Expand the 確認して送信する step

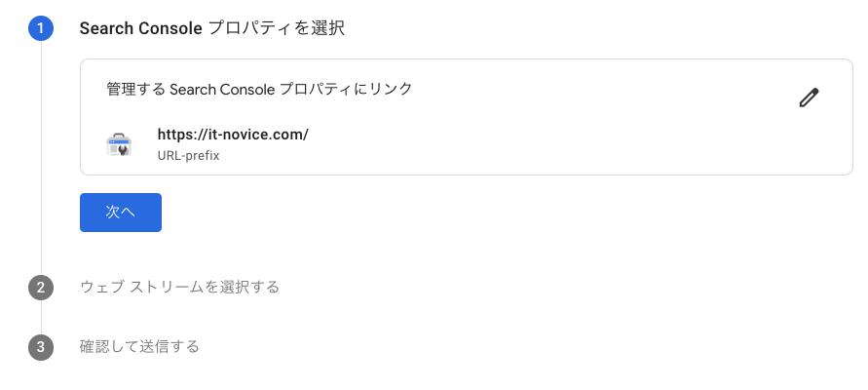tap(139, 346)
